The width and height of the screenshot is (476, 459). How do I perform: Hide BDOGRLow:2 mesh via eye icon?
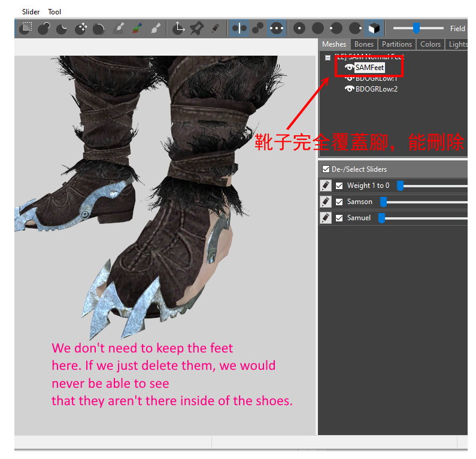click(x=350, y=89)
